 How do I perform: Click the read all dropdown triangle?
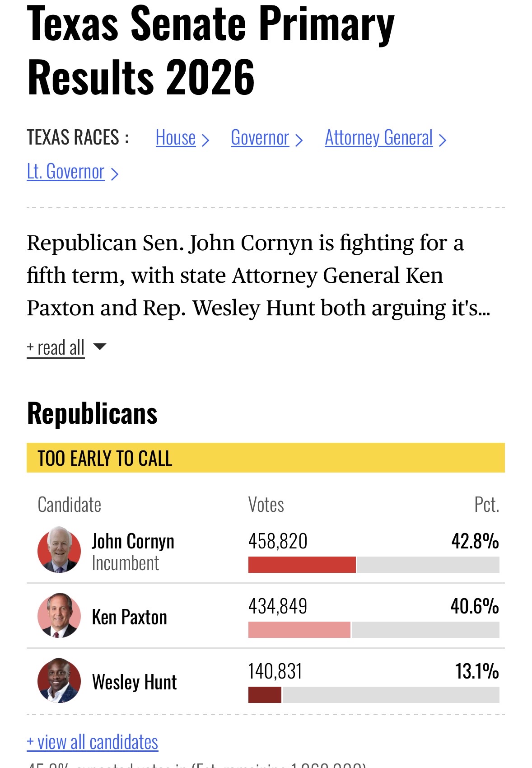click(99, 347)
